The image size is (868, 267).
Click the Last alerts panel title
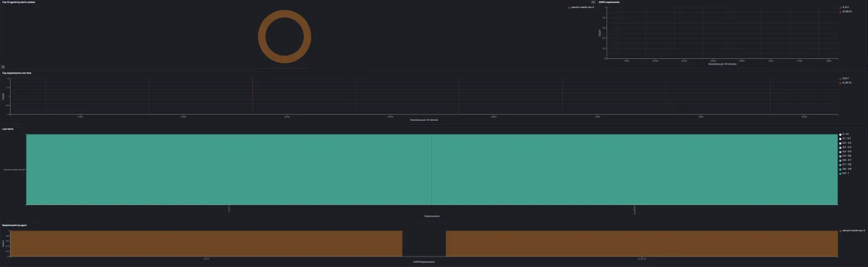coord(7,129)
